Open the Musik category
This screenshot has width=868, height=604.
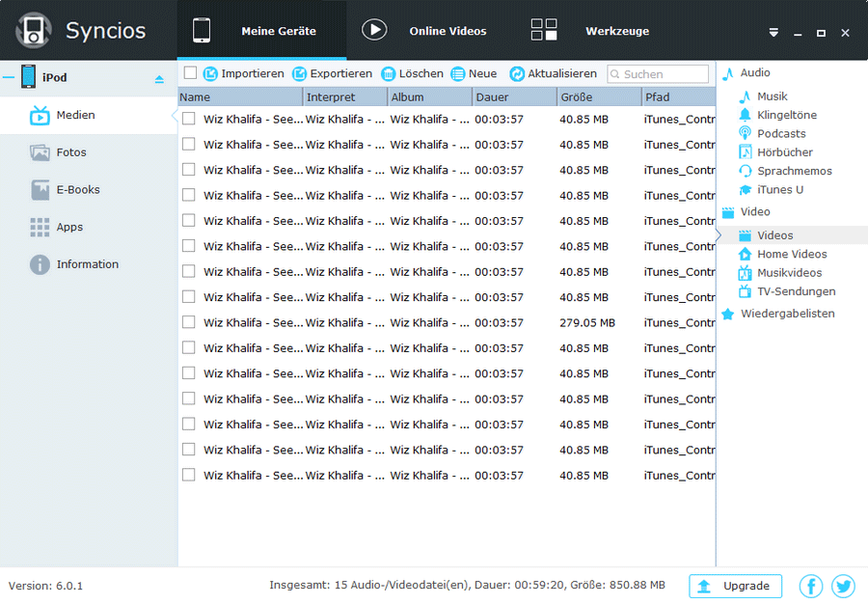763,96
